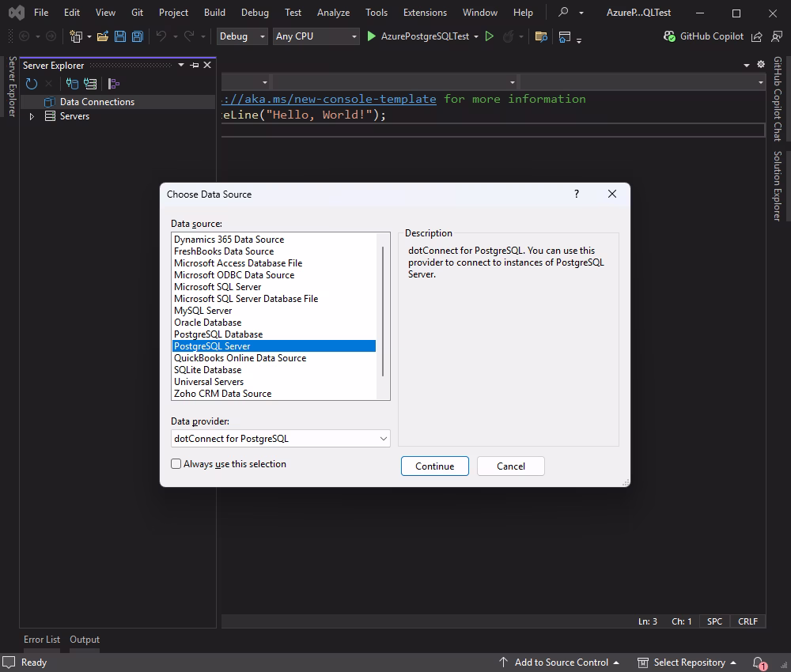Open the Any CPU platform dropdown
This screenshot has height=672, width=791.
pos(316,36)
